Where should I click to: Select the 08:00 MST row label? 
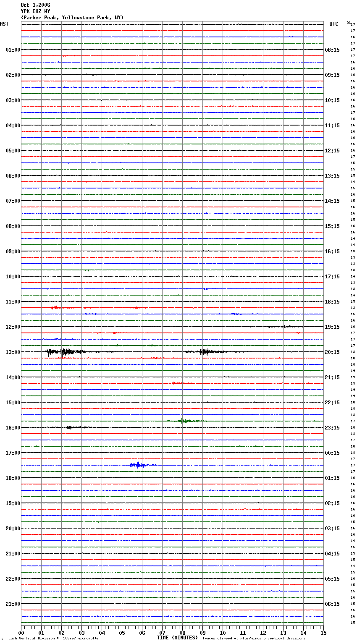click(13, 226)
